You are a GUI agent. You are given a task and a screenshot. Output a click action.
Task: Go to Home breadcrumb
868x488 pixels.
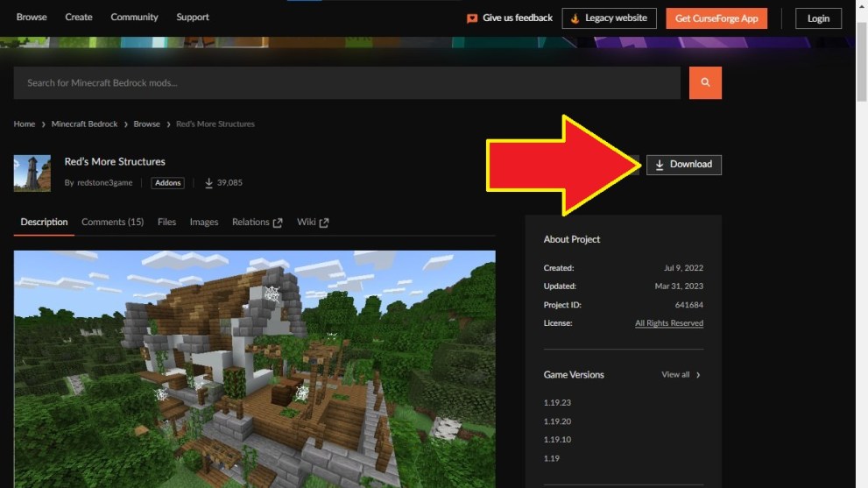(x=25, y=124)
